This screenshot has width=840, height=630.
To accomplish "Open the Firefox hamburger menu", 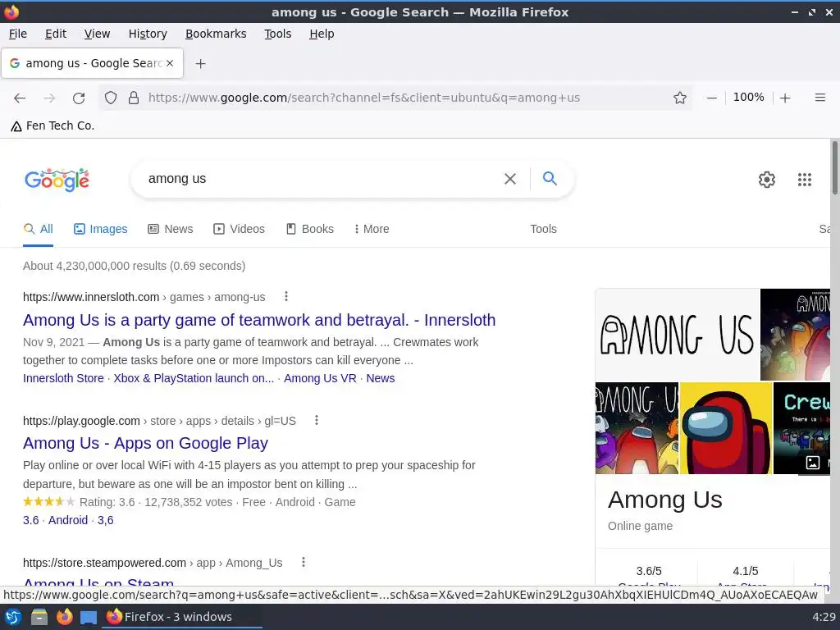I will [x=819, y=98].
